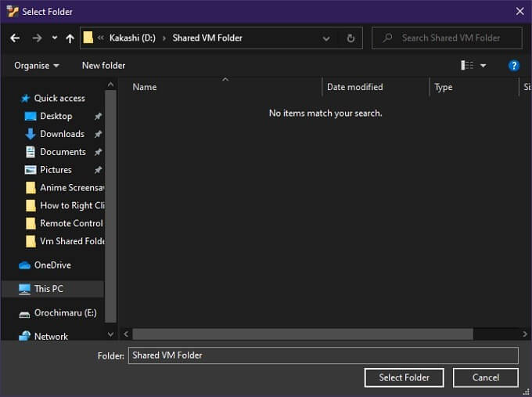This screenshot has height=397, width=532.
Task: Open Organise dropdown menu
Action: click(x=37, y=66)
